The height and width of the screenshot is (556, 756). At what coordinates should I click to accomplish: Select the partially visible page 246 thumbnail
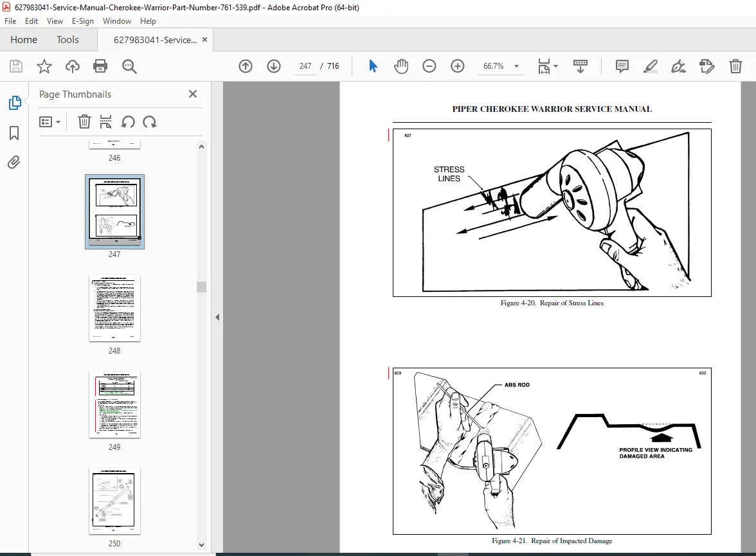coord(114,145)
